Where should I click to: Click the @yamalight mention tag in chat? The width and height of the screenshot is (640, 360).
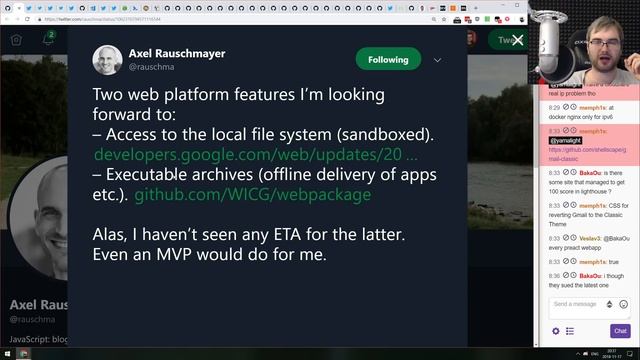565,140
